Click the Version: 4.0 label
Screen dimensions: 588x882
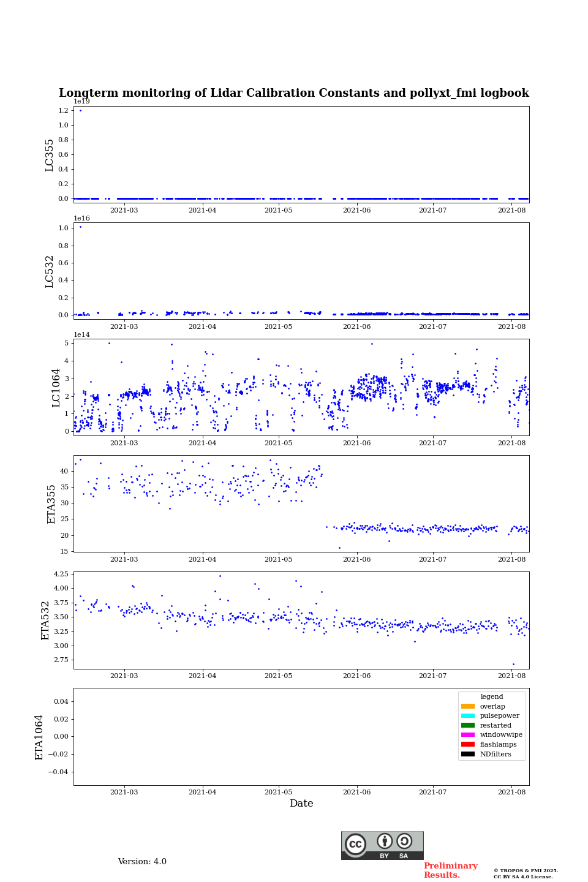(x=142, y=862)
